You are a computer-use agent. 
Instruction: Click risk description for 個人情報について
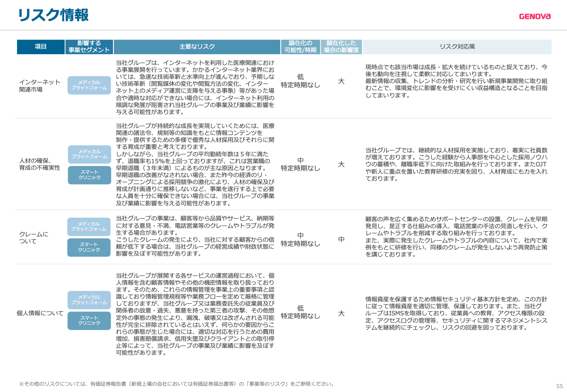tap(195, 314)
